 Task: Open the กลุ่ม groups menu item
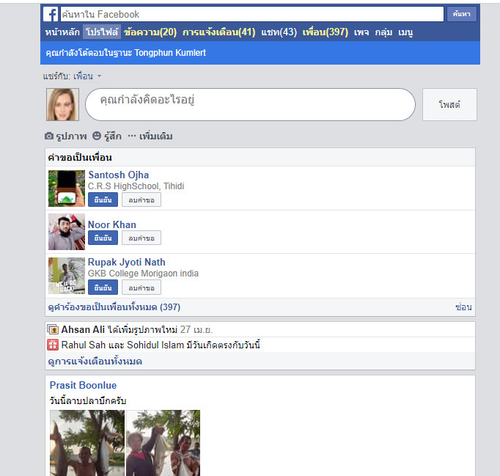coord(383,32)
